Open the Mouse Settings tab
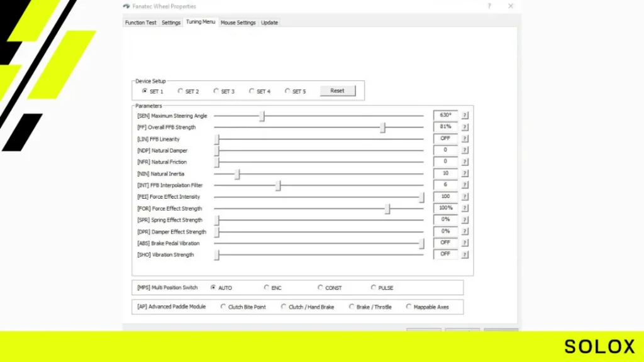Screen dimensions: 644x362 (238, 23)
